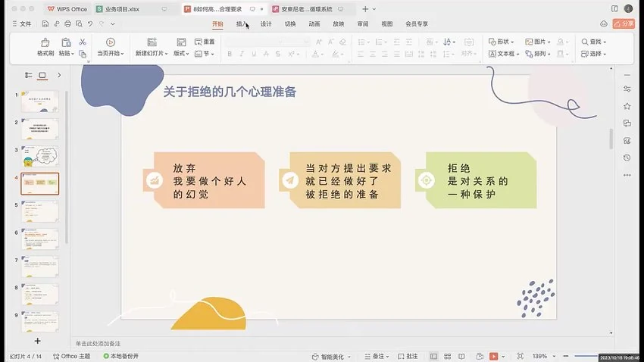Viewport: 644px width, 362px height.
Task: Open the Section (节) dropdown
Action: [205, 54]
